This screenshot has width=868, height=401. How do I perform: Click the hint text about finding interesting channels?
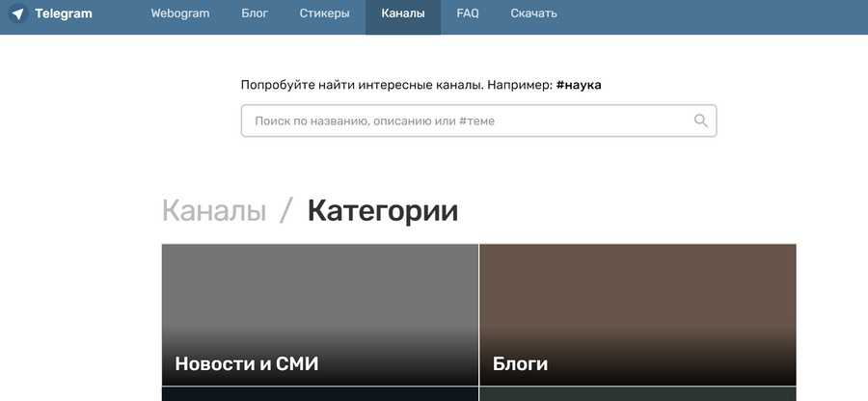(x=395, y=85)
